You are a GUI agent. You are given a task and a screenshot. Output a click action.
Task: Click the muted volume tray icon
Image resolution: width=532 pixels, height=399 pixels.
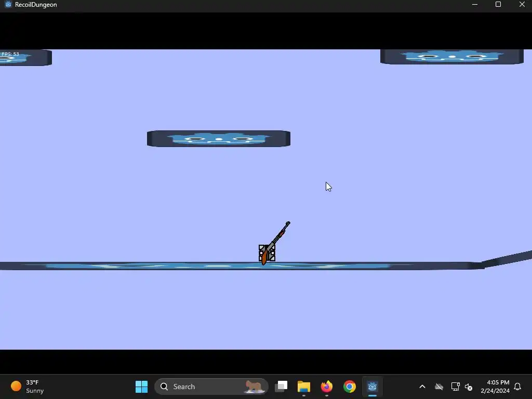(469, 387)
